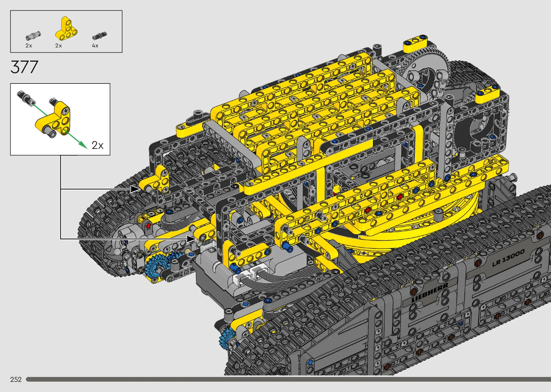The width and height of the screenshot is (551, 392).
Task: Click the 2x label under the gray pin
Action: click(29, 46)
